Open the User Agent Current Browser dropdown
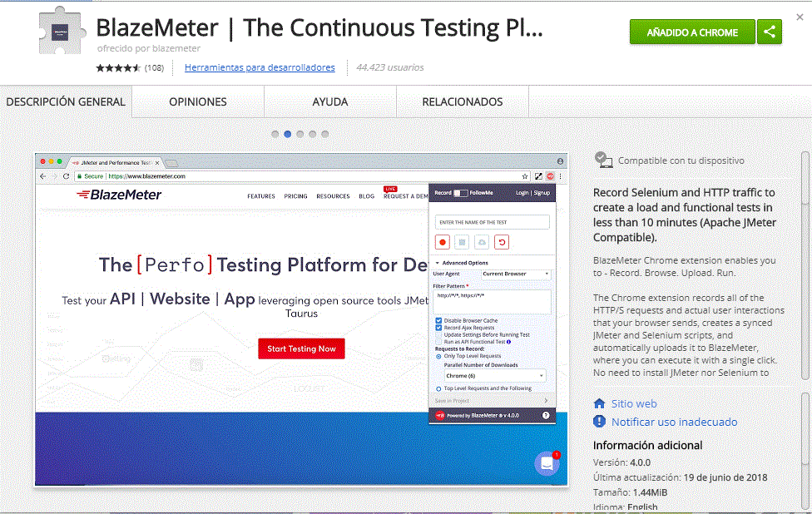This screenshot has height=514, width=812. (x=515, y=274)
